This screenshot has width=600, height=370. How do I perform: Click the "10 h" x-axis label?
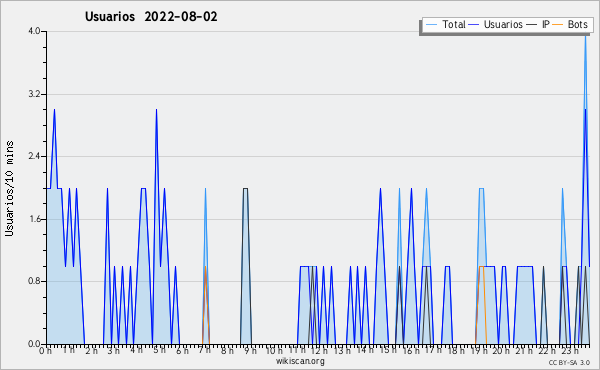[274, 351]
